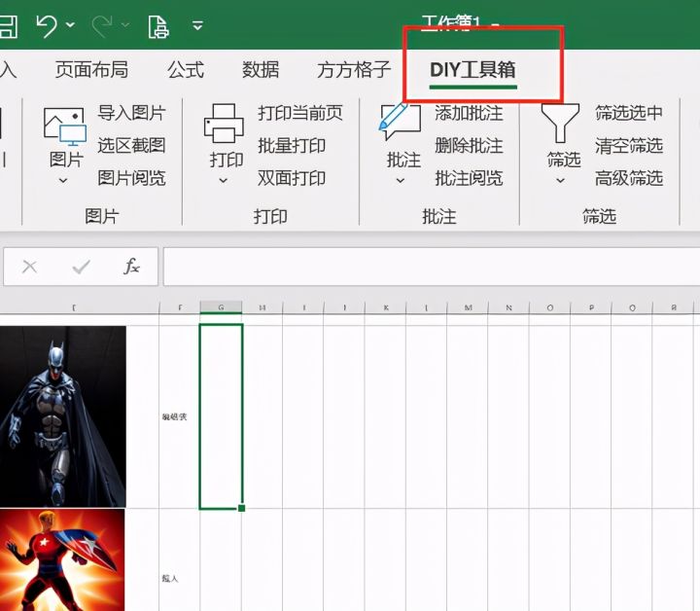Switch to the 数据 tab

click(x=261, y=70)
